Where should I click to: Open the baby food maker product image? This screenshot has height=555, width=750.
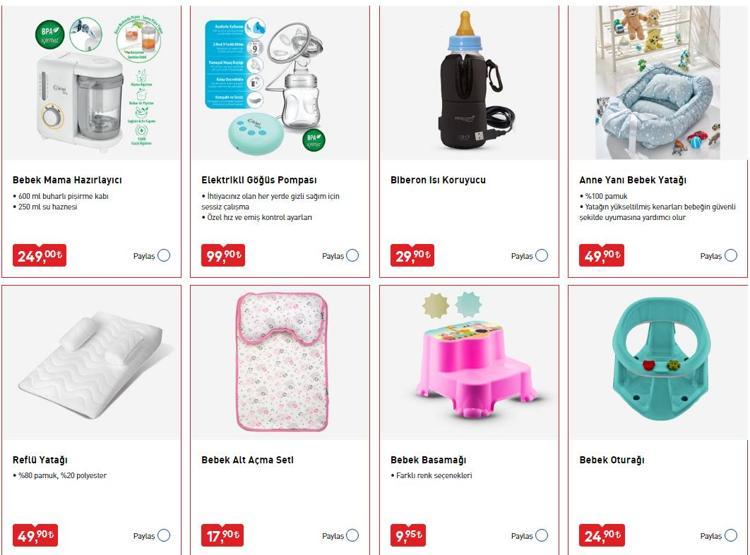(x=91, y=82)
